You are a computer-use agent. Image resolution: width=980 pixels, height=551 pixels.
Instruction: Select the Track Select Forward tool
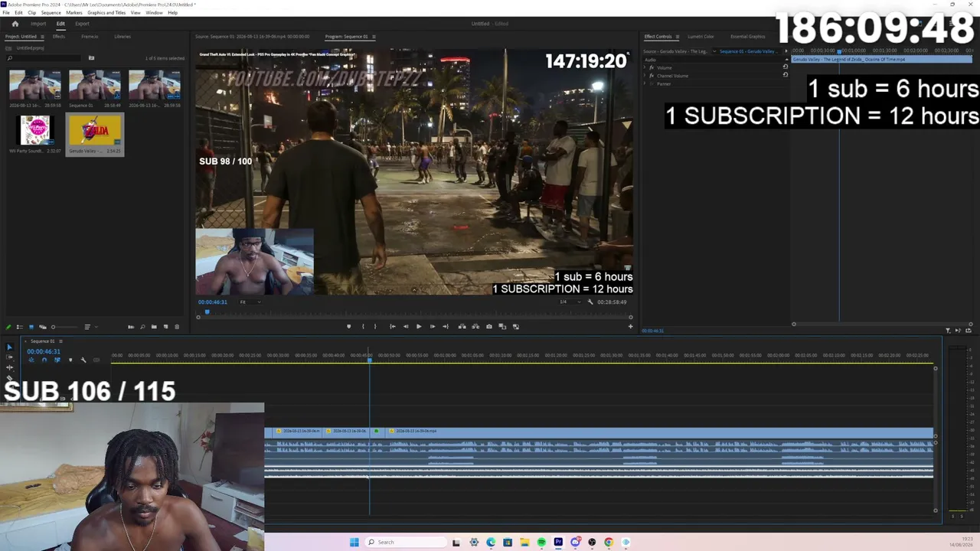click(9, 357)
